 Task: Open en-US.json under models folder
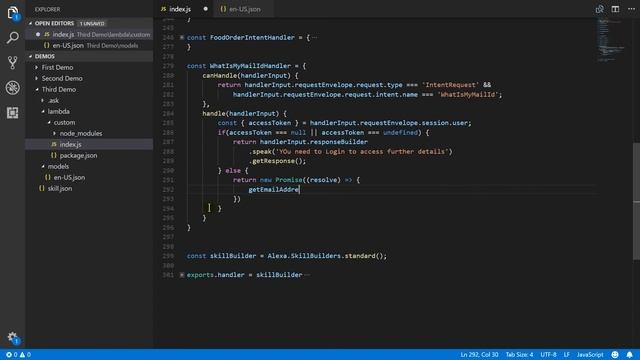pos(89,177)
